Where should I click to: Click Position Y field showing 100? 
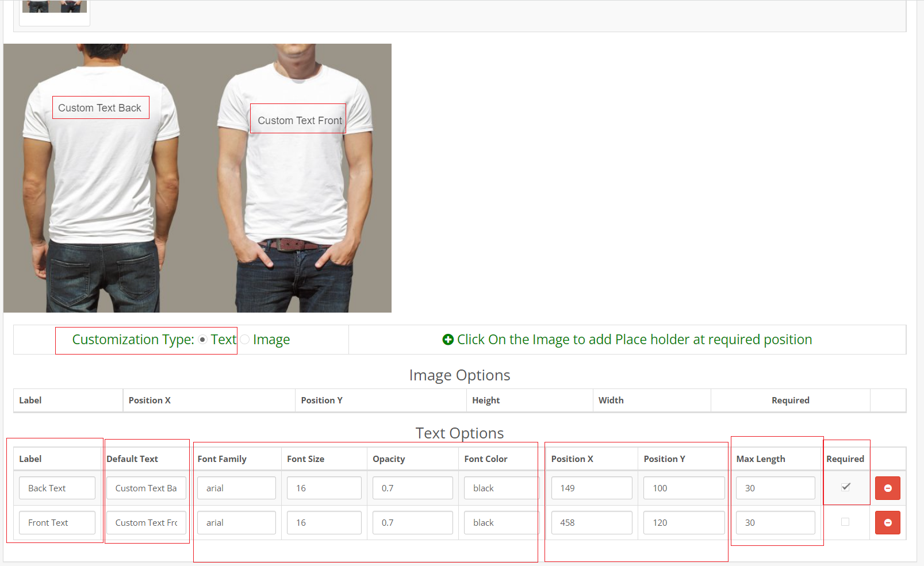click(x=684, y=488)
